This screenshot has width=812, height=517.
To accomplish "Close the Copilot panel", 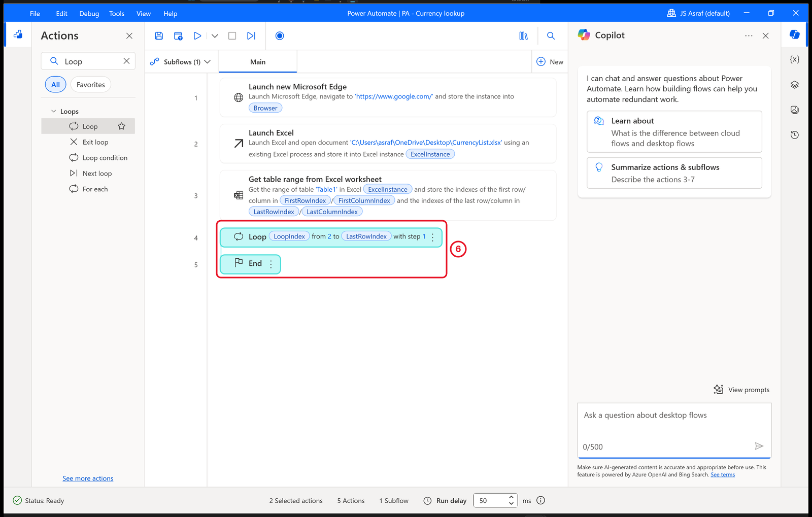I will 766,36.
